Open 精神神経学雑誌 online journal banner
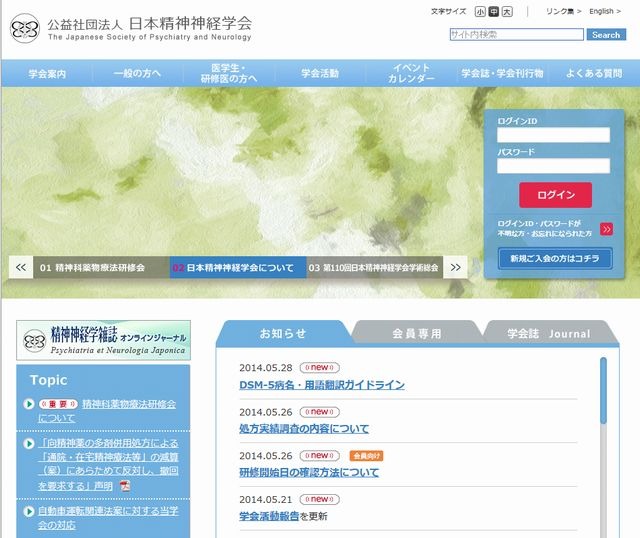Screen dimensions: 640x538 pos(103,340)
